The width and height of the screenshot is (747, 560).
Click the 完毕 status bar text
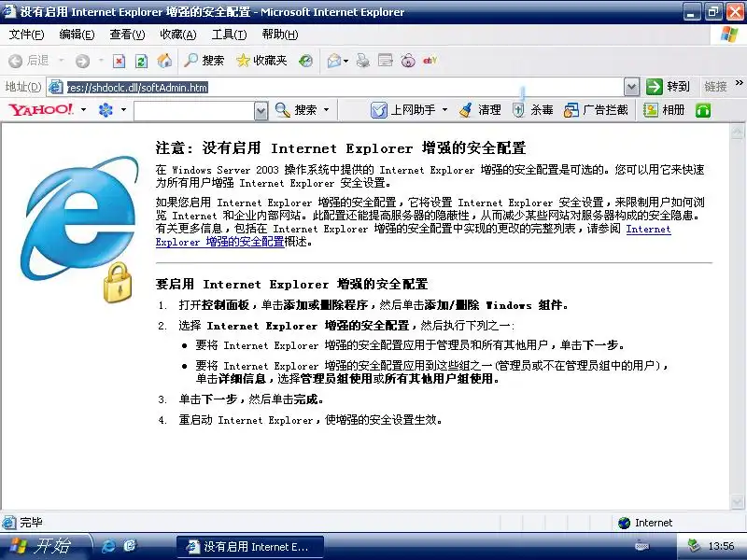point(31,523)
